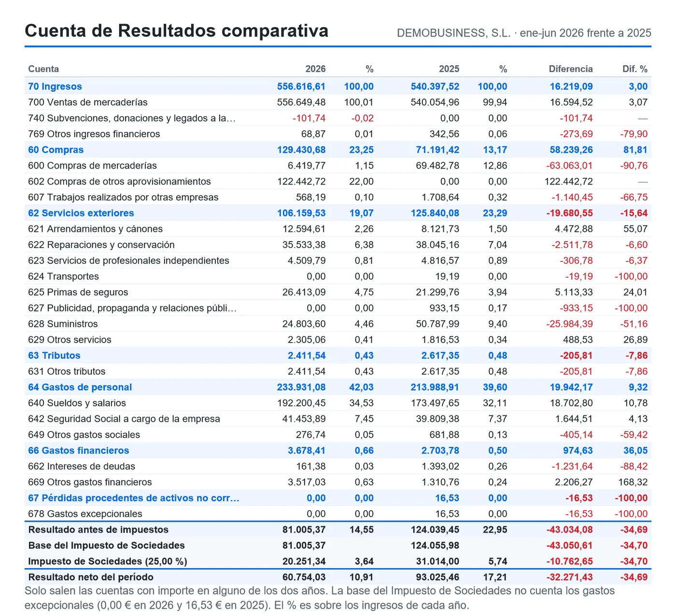This screenshot has height=616, width=676.
Task: Select the 'DEMOBUSINESS, S.L.' period subtitle
Action: [524, 33]
